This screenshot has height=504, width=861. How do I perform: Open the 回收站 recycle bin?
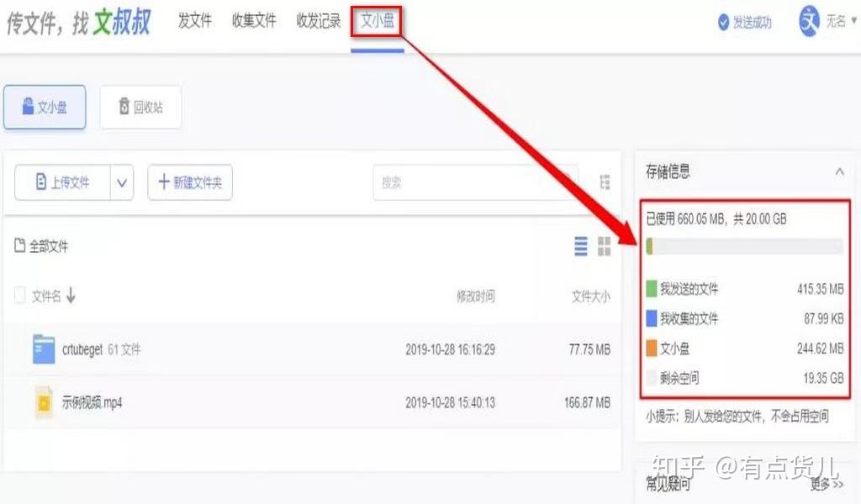click(140, 108)
